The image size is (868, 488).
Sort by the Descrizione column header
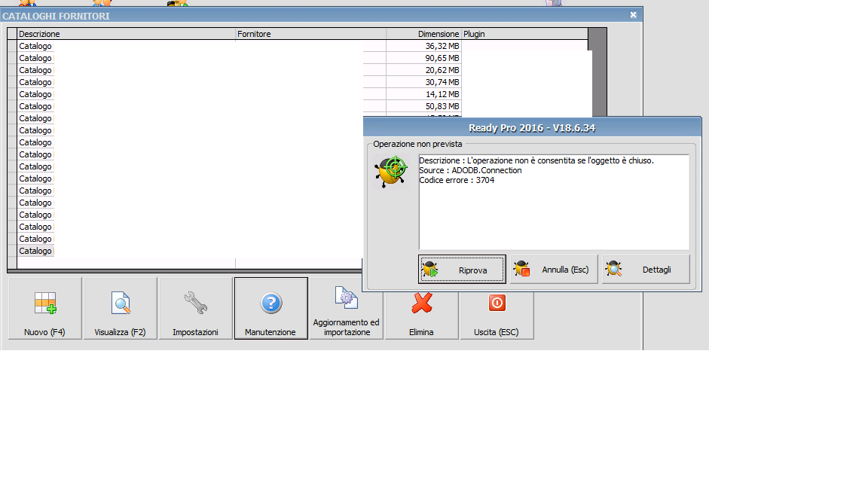[x=127, y=34]
